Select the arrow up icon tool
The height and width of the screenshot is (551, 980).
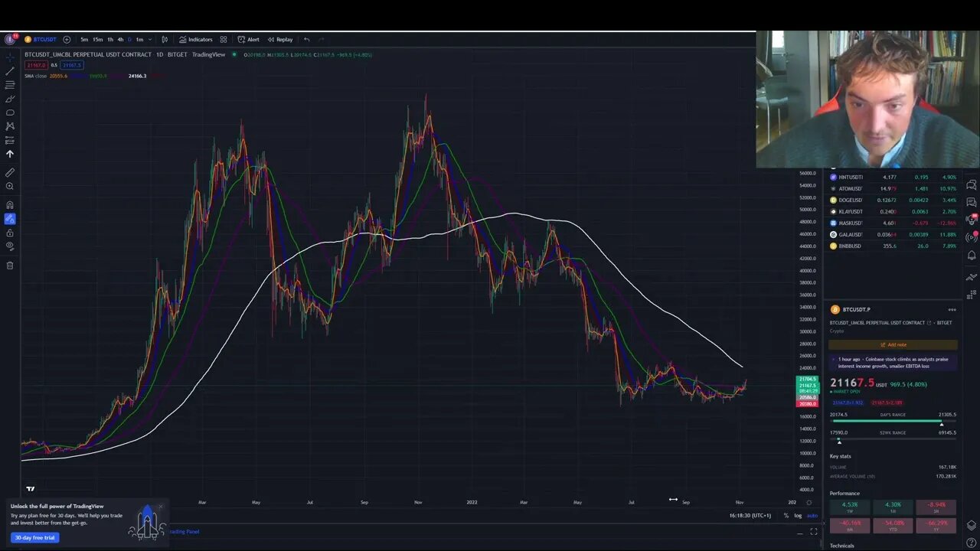point(10,154)
